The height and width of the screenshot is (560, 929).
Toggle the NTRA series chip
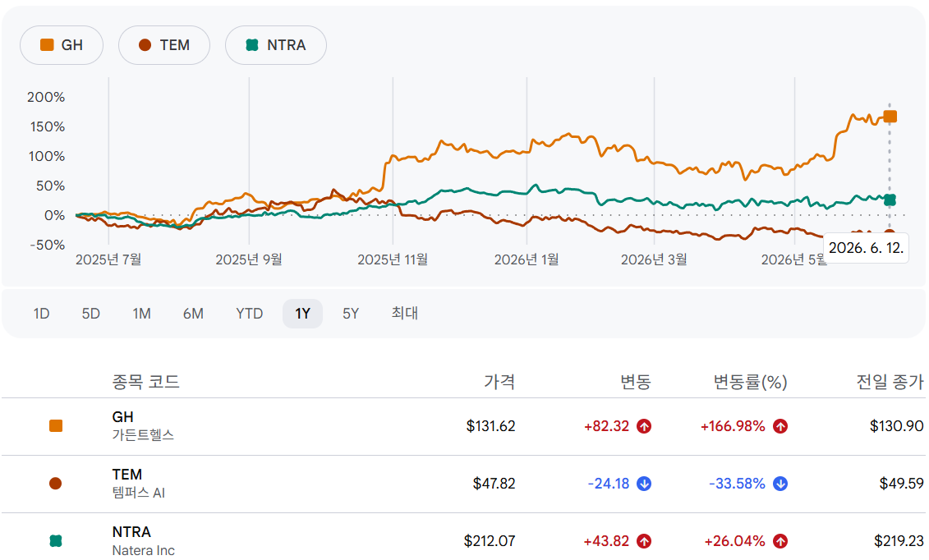pyautogui.click(x=275, y=45)
